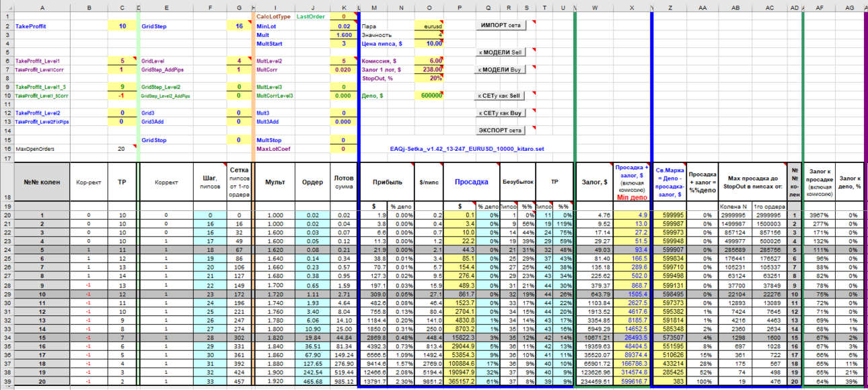Click the Безубыток table header
868x390 pixels.
pos(517,182)
